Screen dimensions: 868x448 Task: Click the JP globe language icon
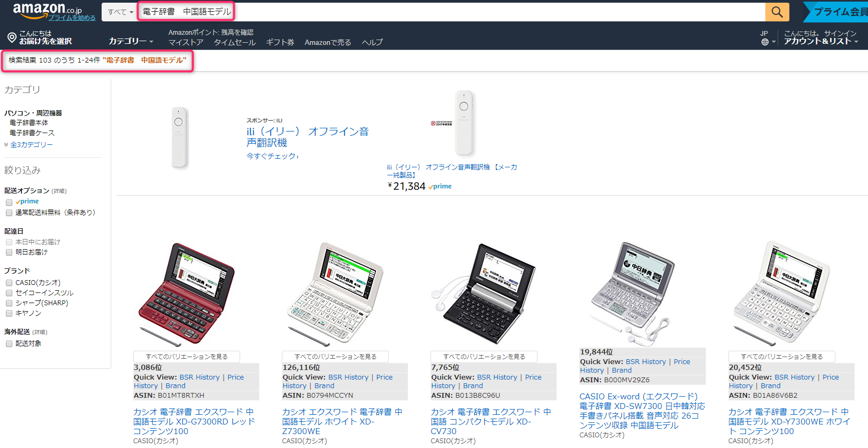click(x=765, y=42)
